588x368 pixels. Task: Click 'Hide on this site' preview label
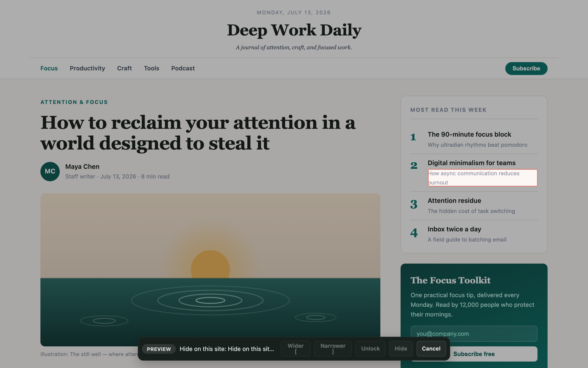[x=227, y=349]
